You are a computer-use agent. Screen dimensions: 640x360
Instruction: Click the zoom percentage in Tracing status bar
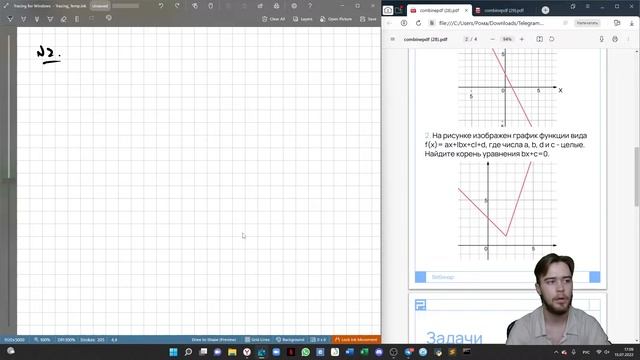42,340
